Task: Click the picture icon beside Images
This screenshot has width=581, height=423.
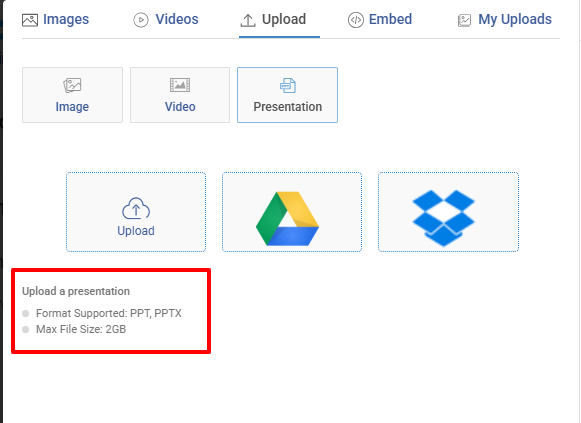Action: coord(30,20)
